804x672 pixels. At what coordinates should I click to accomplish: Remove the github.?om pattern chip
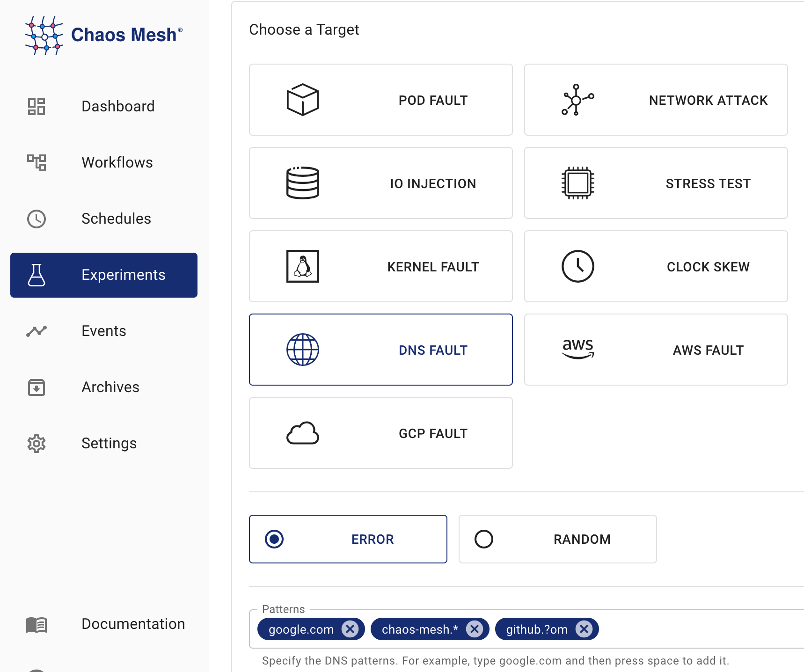pos(584,629)
